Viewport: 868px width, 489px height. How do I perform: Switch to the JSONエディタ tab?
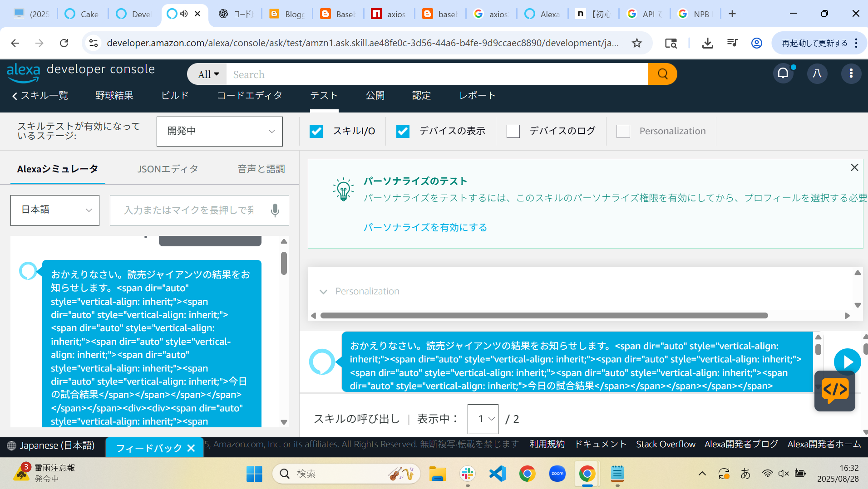point(168,169)
